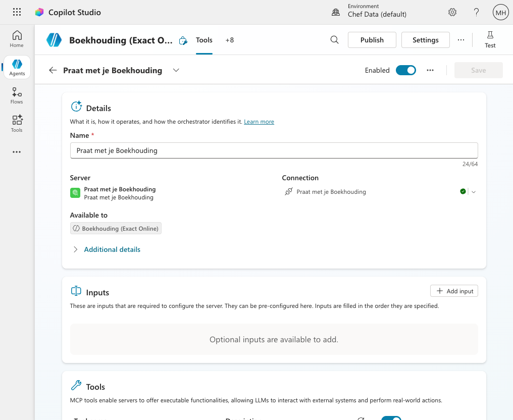The image size is (513, 420).
Task: Open the help question mark
Action: click(x=476, y=12)
